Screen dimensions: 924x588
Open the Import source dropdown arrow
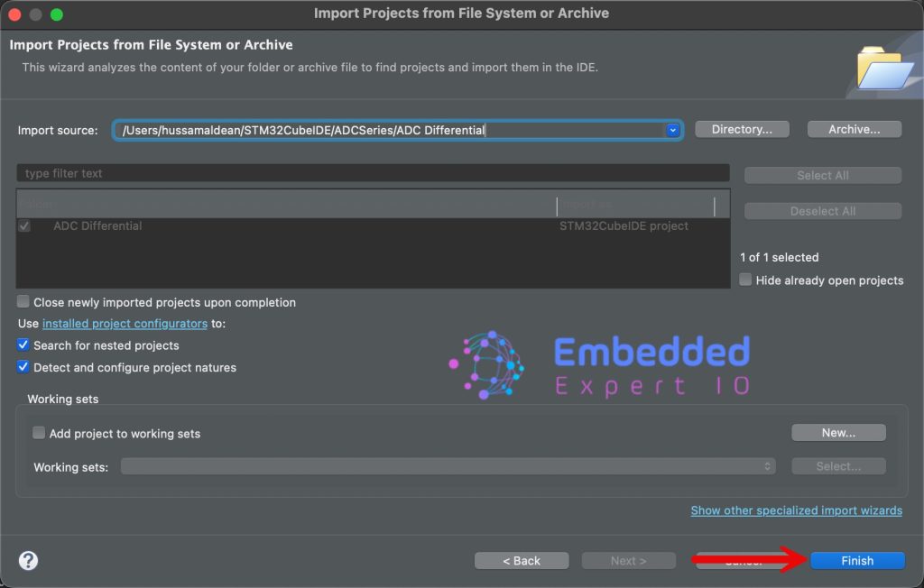coord(672,130)
